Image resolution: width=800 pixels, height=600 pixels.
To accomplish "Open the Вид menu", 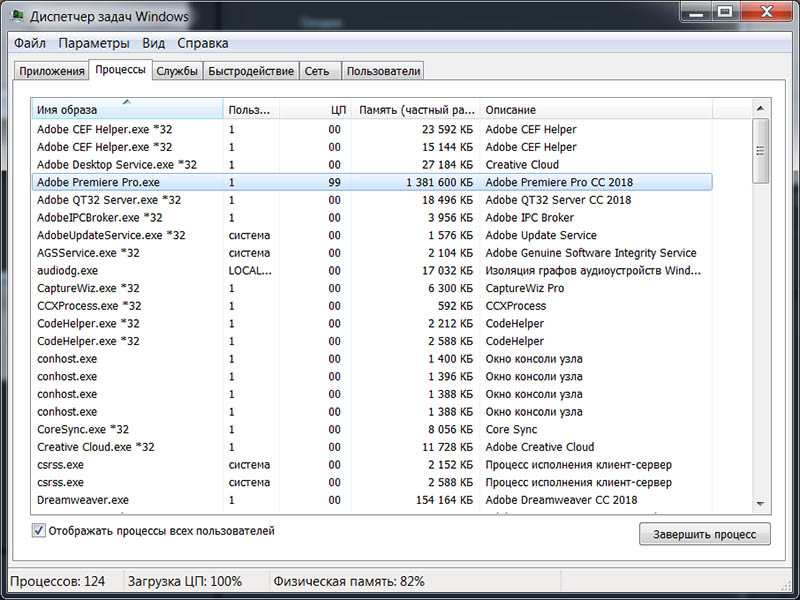I will click(x=154, y=43).
